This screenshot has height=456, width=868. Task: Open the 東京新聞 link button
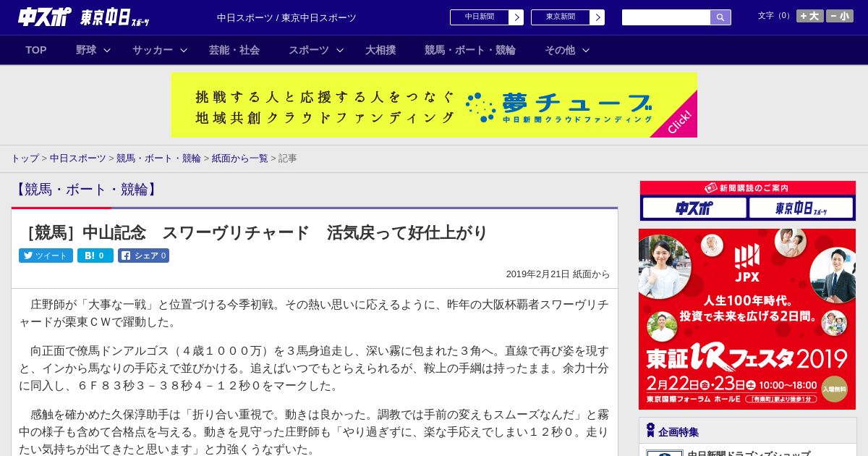click(x=560, y=17)
